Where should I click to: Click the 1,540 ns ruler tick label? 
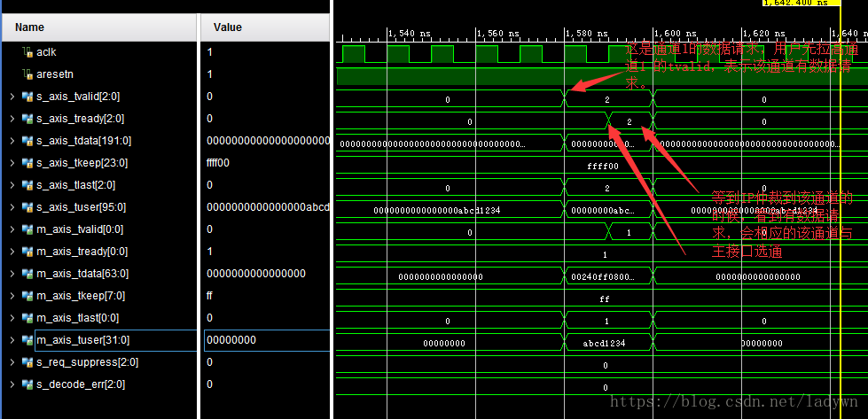(409, 33)
